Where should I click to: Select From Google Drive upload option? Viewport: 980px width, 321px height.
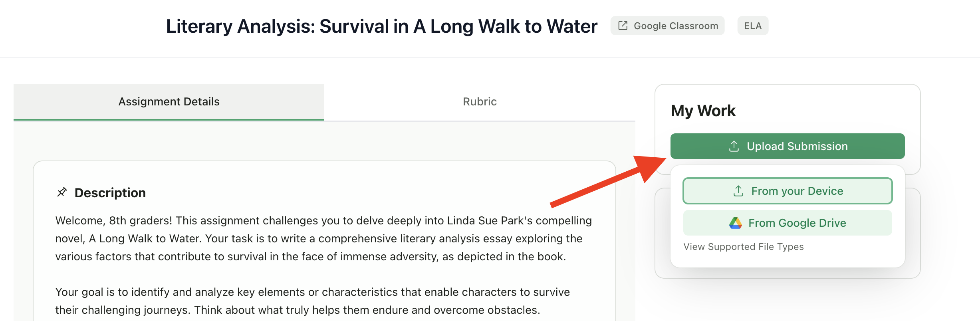point(787,222)
